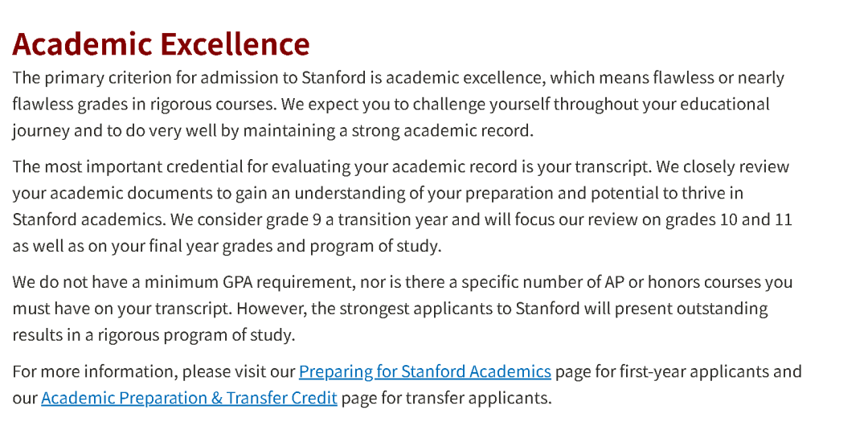The height and width of the screenshot is (422, 868).
Task: Click the Academic Excellence heading
Action: pos(161,44)
